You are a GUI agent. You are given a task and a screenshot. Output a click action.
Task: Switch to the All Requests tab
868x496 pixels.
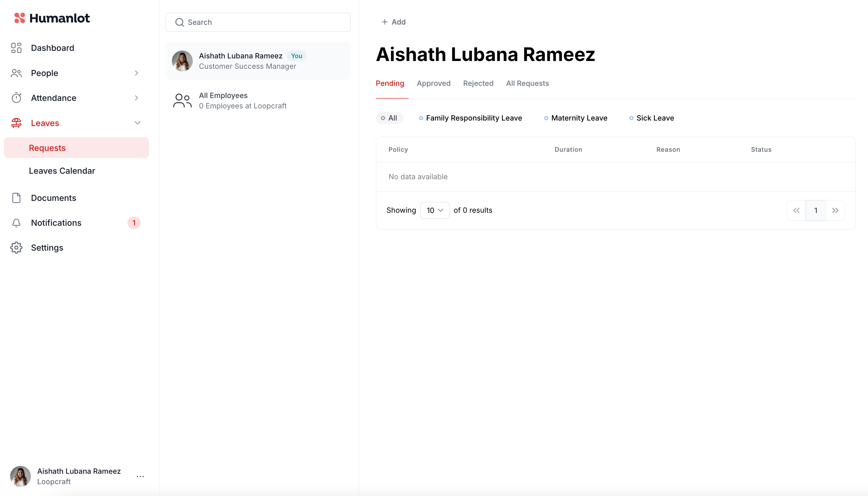pos(527,84)
